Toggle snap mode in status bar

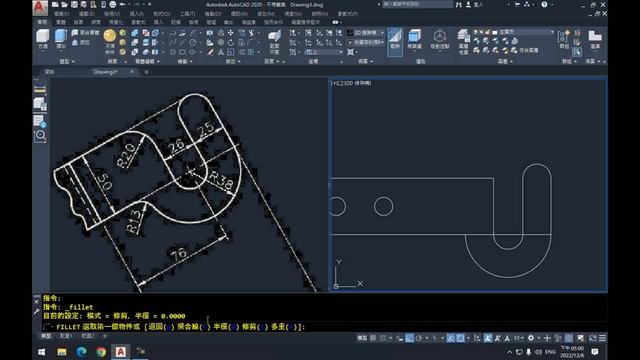[382, 338]
